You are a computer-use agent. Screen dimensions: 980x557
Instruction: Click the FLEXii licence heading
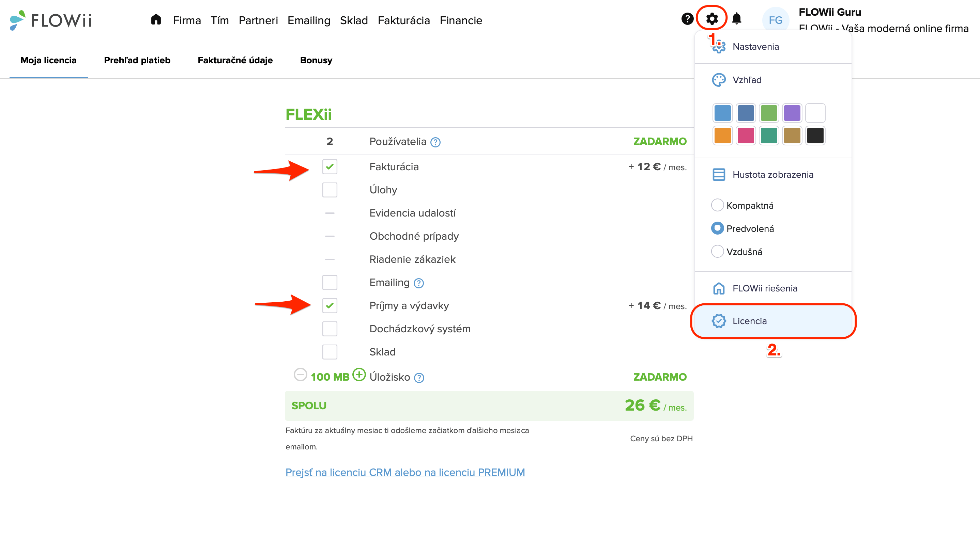pyautogui.click(x=308, y=114)
